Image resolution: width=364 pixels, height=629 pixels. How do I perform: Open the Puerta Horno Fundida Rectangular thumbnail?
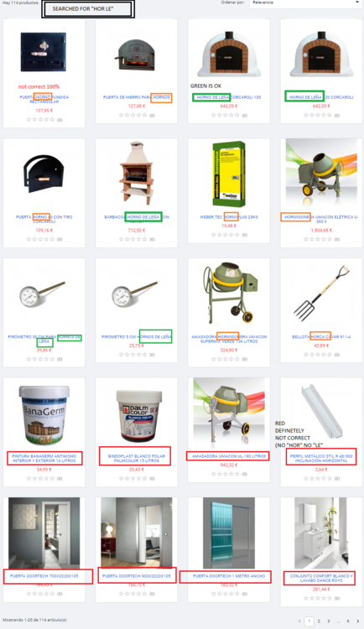tap(44, 52)
